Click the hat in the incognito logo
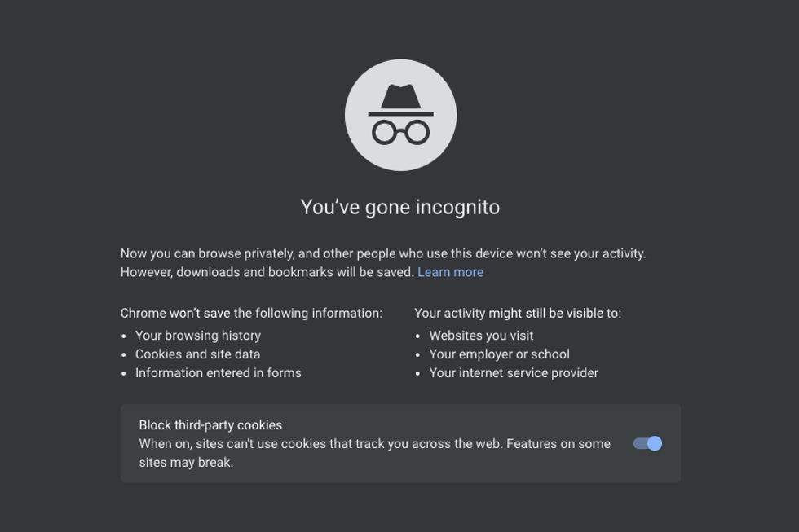Image resolution: width=799 pixels, height=532 pixels. (400, 98)
